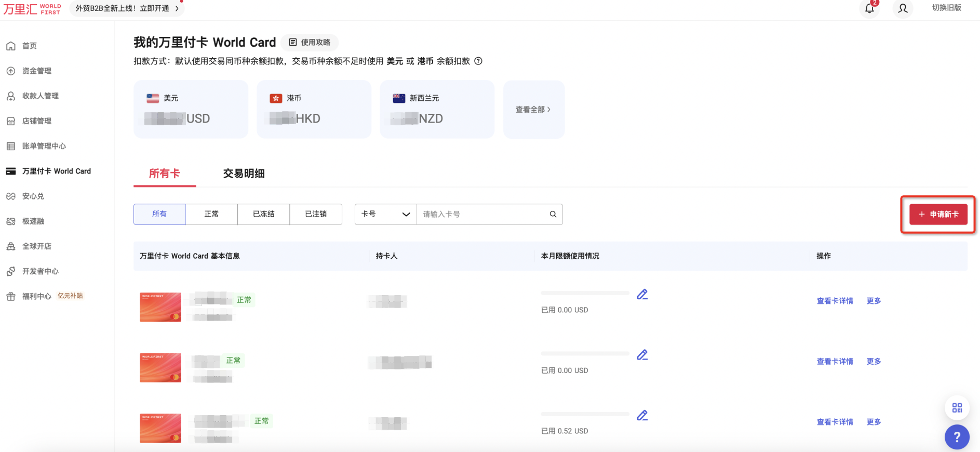Screen dimensions: 980x452
Task: Switch to the 交易明细 tab
Action: (x=244, y=174)
